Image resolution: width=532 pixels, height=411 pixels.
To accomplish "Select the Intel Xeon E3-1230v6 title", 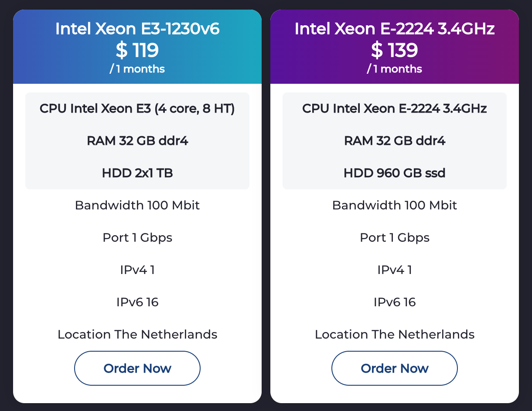I will 137,29.
